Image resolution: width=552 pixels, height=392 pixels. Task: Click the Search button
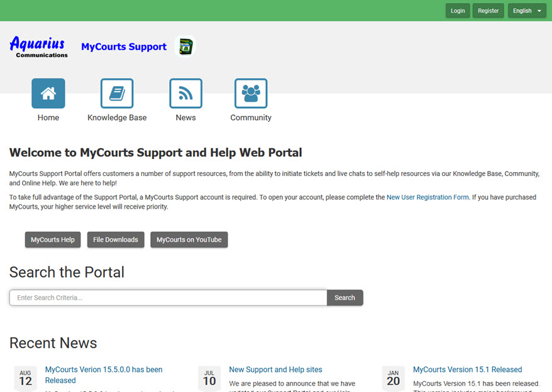345,298
